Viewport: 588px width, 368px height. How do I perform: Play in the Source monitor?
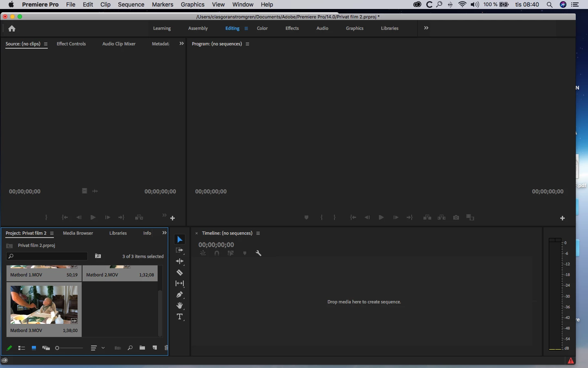[93, 218]
